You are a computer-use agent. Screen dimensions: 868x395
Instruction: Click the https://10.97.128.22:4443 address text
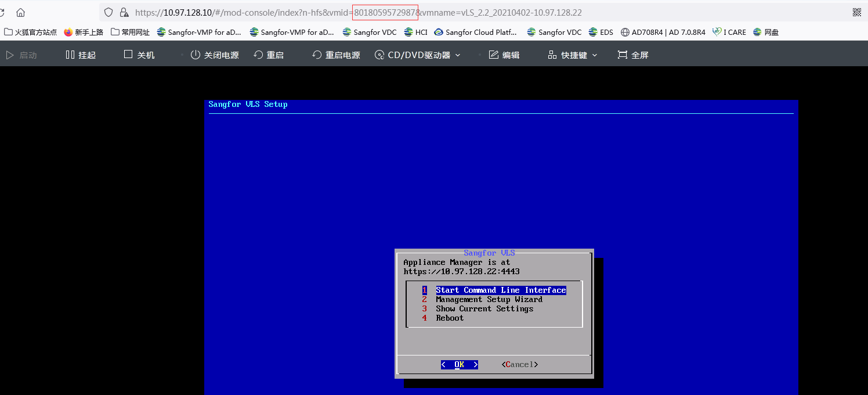click(461, 271)
